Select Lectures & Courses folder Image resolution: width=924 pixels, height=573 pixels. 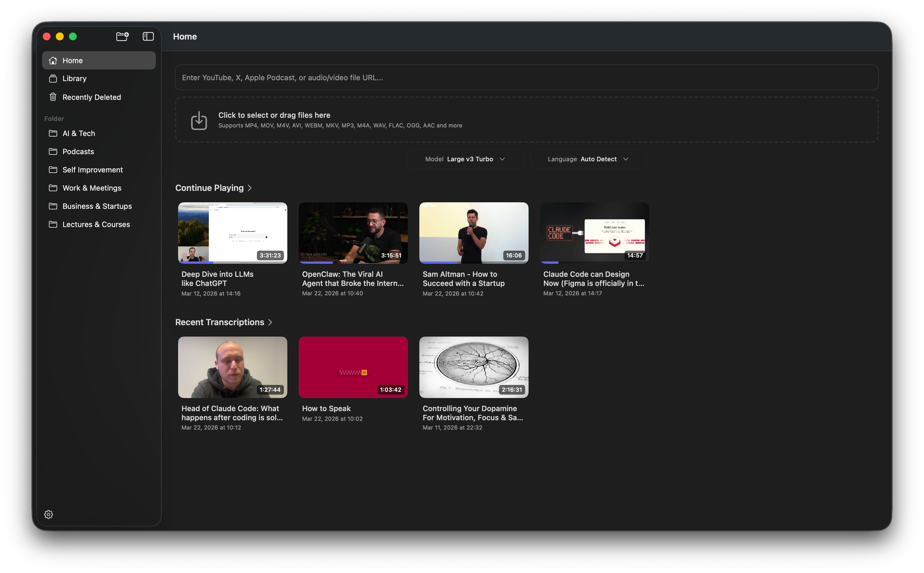click(x=96, y=224)
